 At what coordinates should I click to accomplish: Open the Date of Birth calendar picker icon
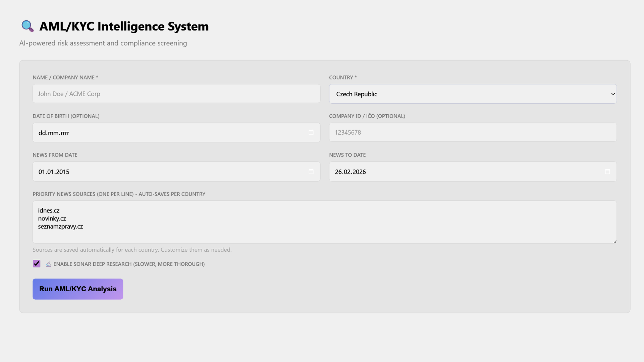click(x=311, y=133)
